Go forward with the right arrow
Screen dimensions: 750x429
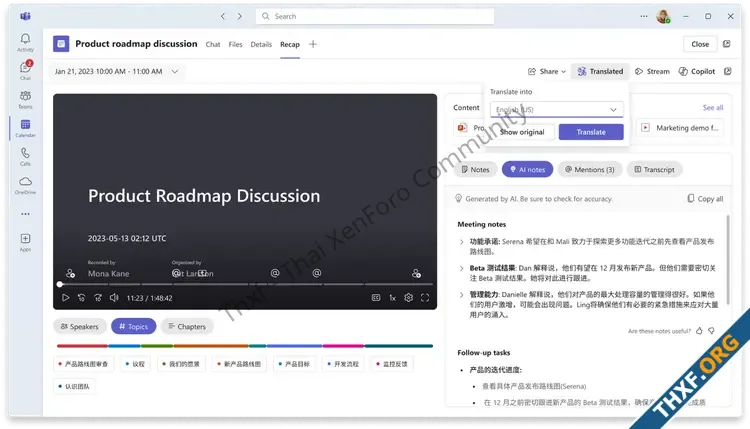click(x=240, y=16)
